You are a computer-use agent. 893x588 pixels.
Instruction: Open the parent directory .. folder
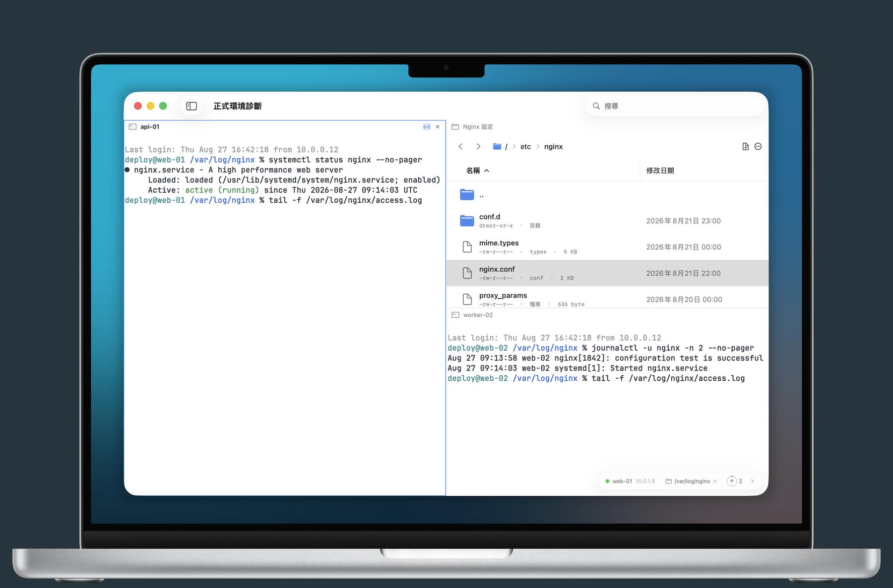point(607,195)
